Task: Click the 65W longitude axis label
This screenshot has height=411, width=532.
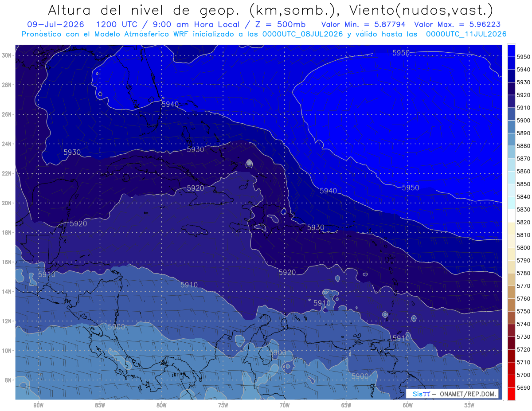Action: point(346,405)
